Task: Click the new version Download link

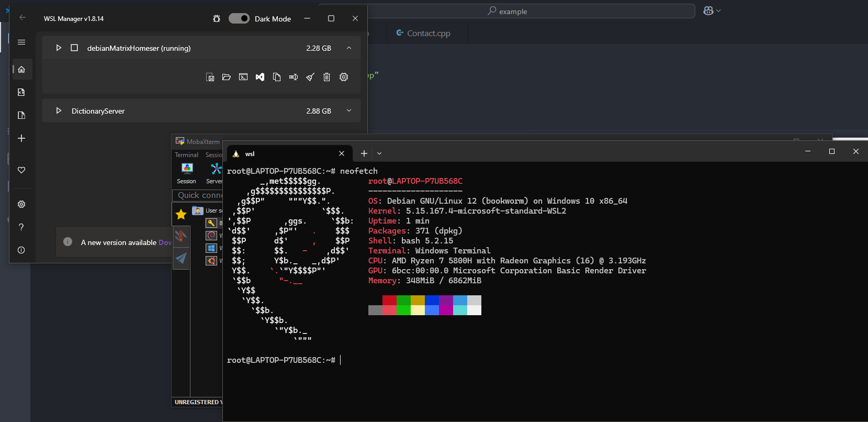Action: [x=165, y=242]
